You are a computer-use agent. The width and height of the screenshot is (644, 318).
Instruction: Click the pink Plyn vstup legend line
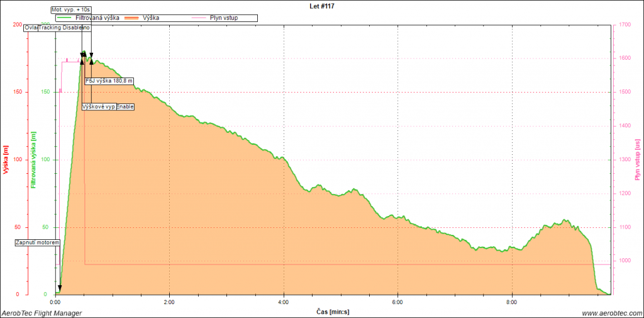click(x=201, y=18)
